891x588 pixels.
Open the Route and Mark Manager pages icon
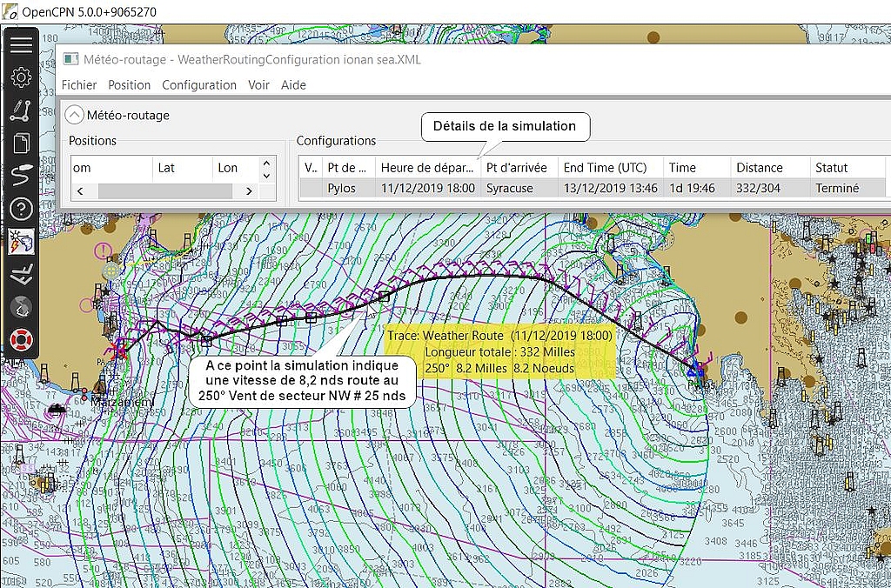(x=21, y=143)
